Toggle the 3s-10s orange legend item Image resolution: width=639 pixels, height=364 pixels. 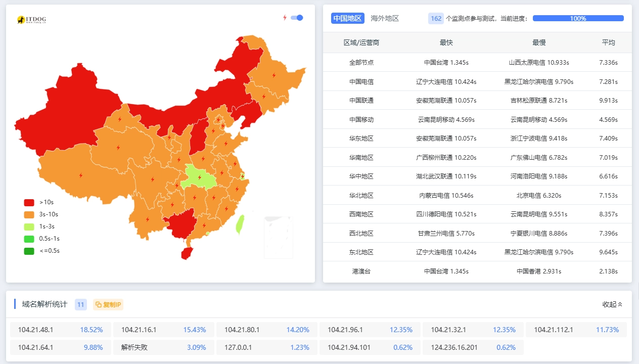[x=29, y=214]
